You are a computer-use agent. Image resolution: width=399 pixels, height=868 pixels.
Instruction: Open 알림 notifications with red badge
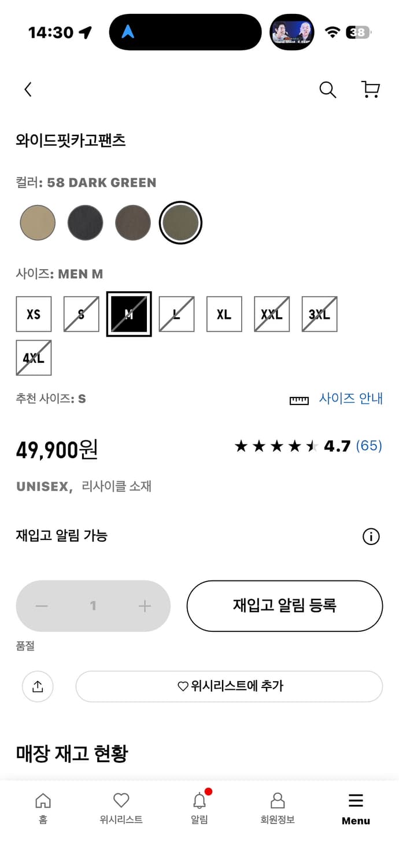coord(199,807)
